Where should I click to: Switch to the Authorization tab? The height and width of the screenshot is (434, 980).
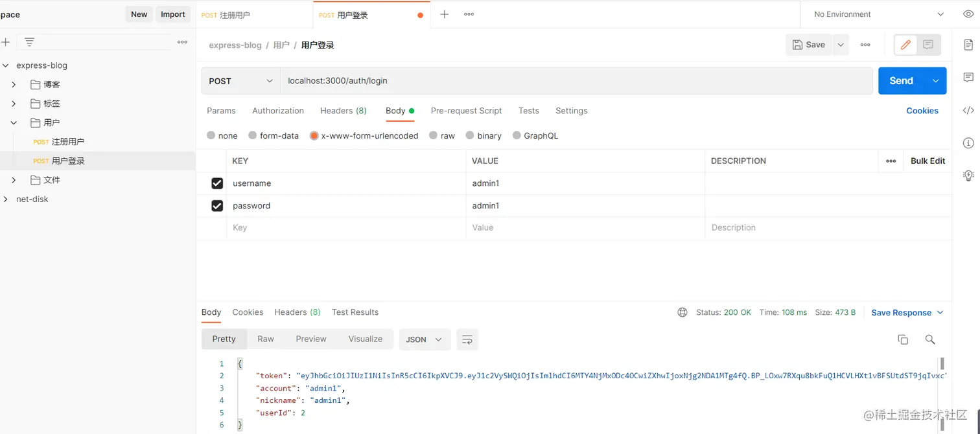point(278,111)
